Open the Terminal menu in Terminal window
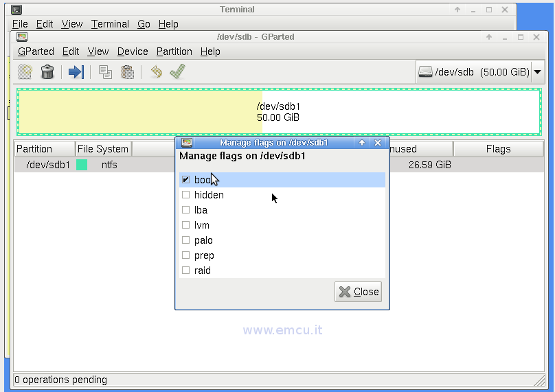This screenshot has height=392, width=555. tap(110, 24)
